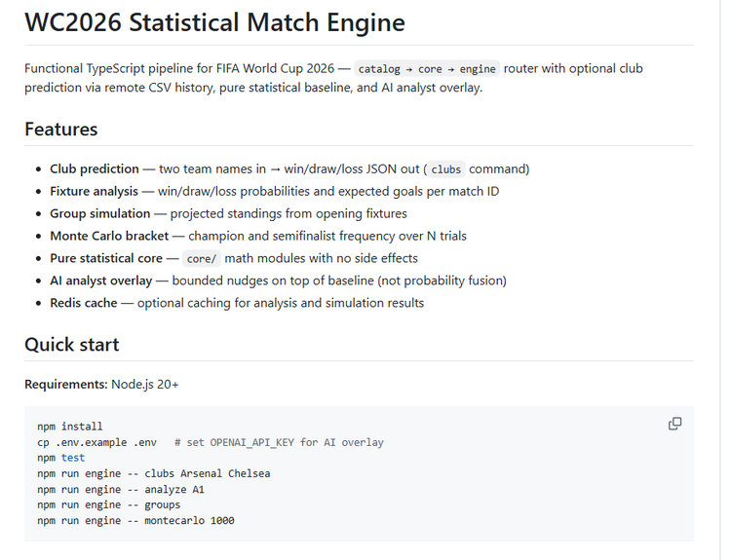731x560 pixels.
Task: Click the 'Redis cache' feature label
Action: point(84,303)
